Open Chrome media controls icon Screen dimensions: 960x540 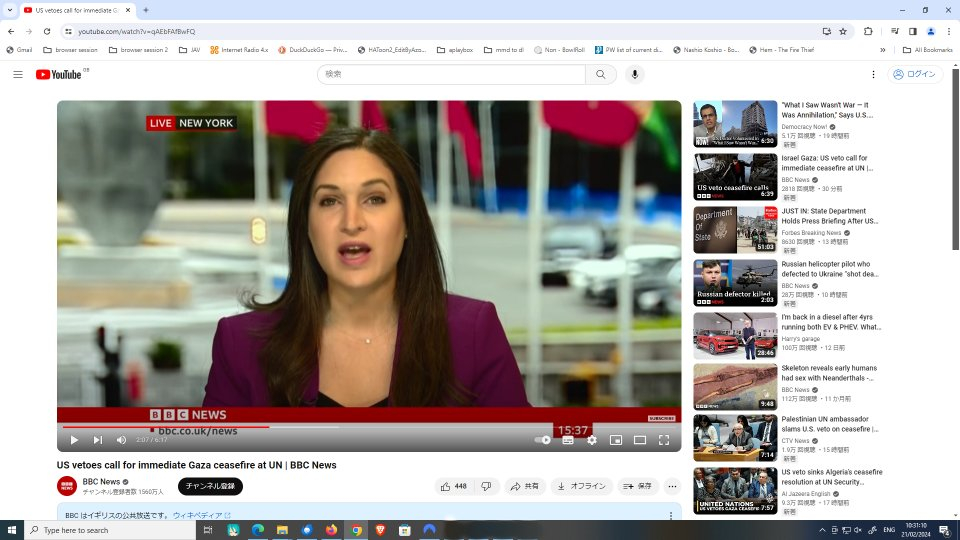pos(894,31)
